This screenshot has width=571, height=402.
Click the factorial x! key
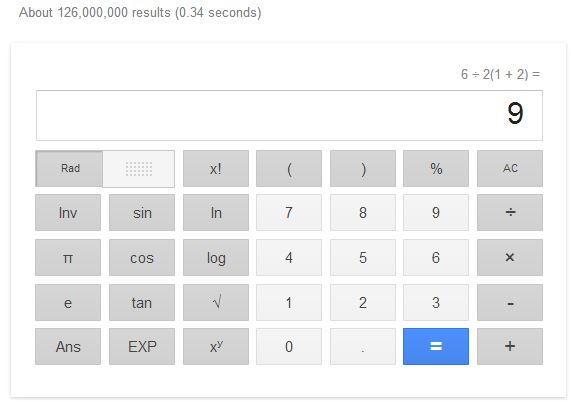216,169
